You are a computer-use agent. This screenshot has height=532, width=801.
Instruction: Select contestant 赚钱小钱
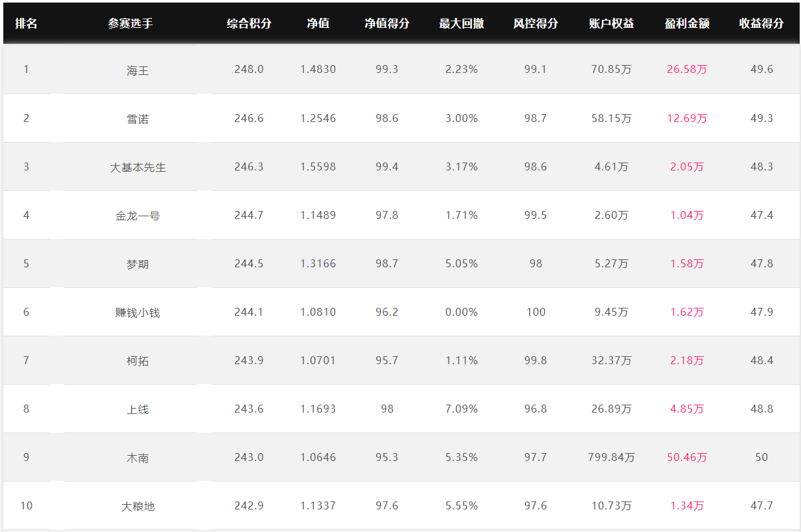coord(138,312)
